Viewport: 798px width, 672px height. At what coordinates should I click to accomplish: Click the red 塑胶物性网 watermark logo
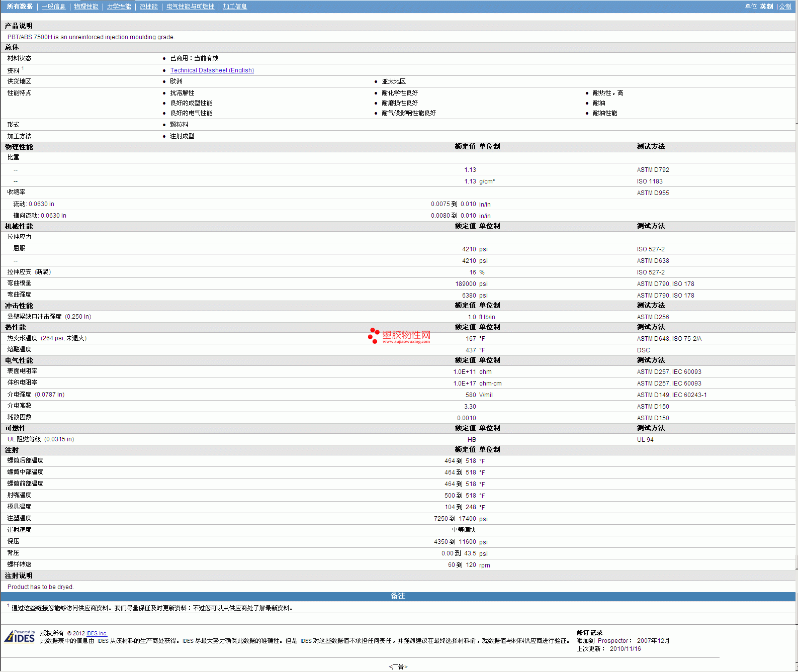pos(399,336)
